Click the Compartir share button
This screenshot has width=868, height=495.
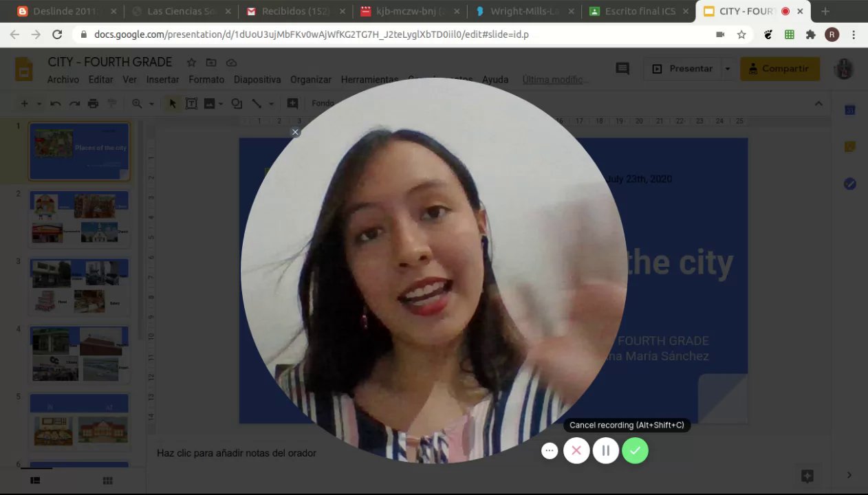click(780, 69)
